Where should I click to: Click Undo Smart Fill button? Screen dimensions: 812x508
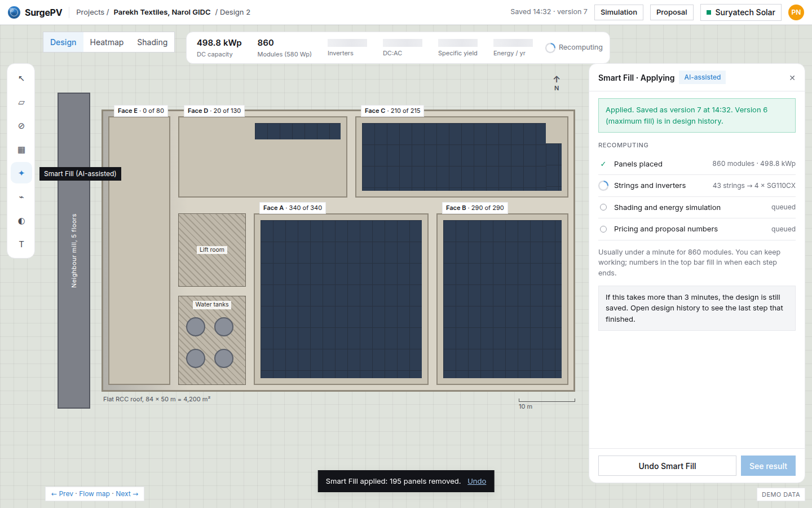[667, 466]
